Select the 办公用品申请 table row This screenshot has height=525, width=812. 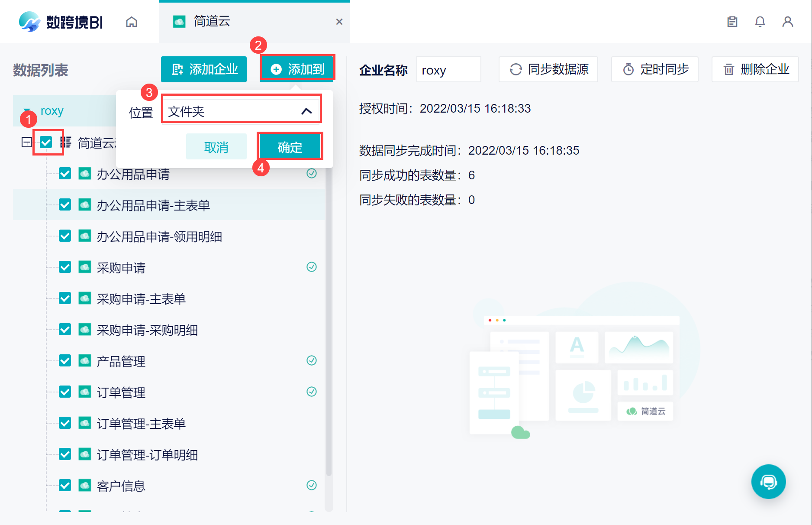[x=169, y=174]
